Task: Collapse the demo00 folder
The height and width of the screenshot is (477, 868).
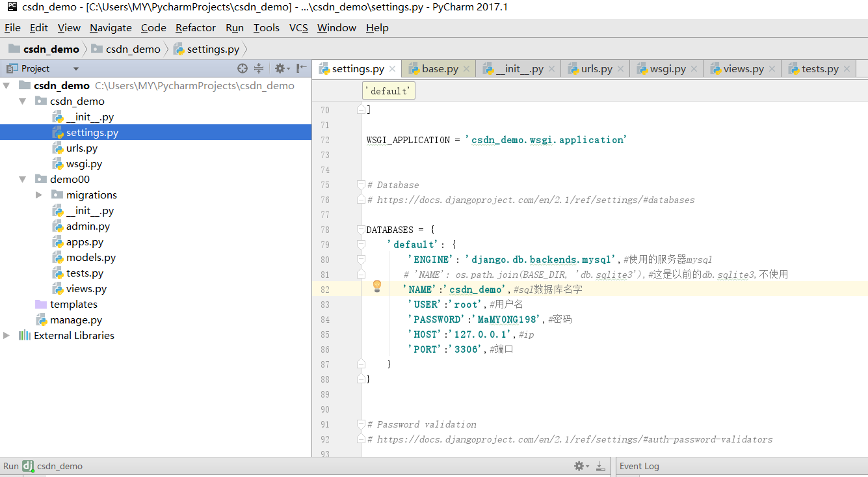Action: click(23, 179)
